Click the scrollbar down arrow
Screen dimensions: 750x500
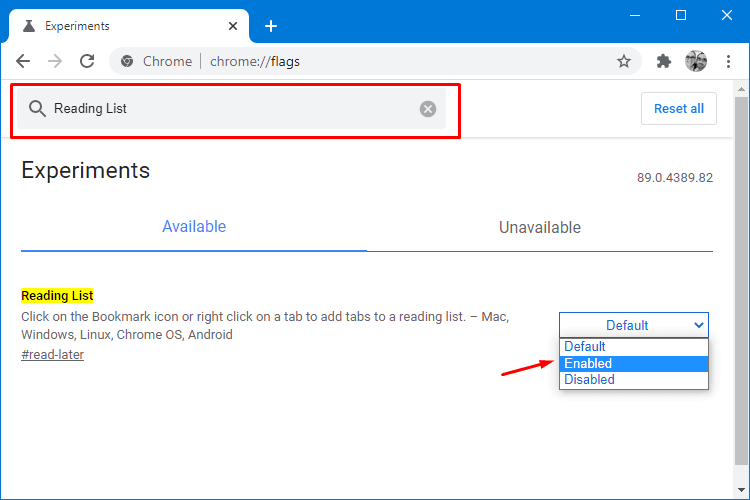[x=741, y=489]
